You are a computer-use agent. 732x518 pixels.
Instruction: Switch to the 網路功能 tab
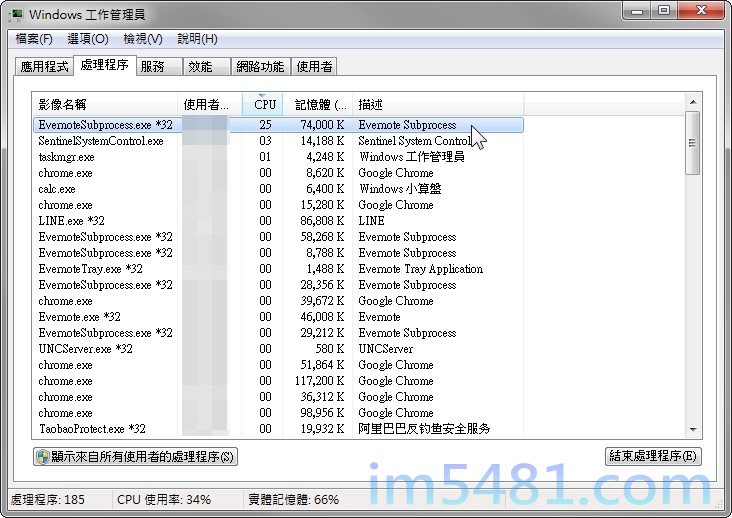259,67
